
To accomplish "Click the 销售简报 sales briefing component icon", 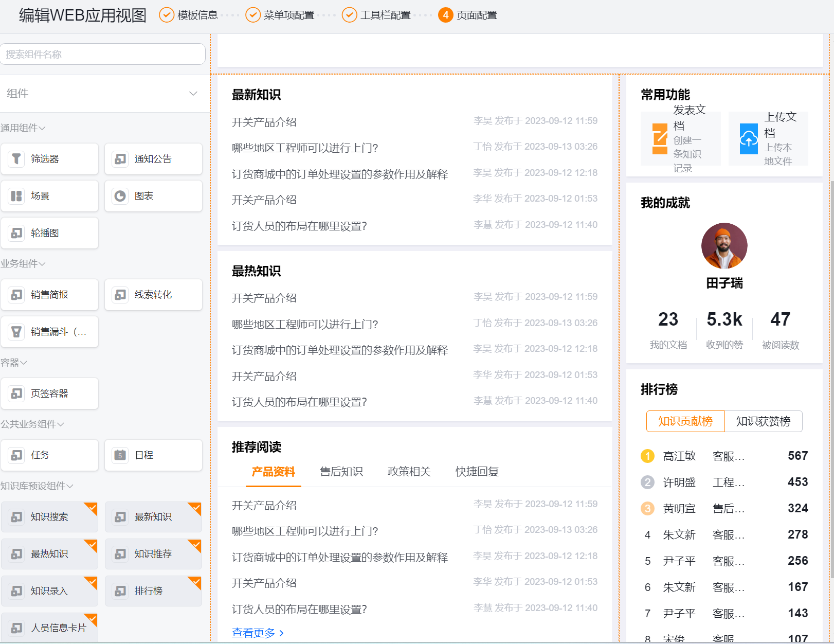I will [x=16, y=294].
